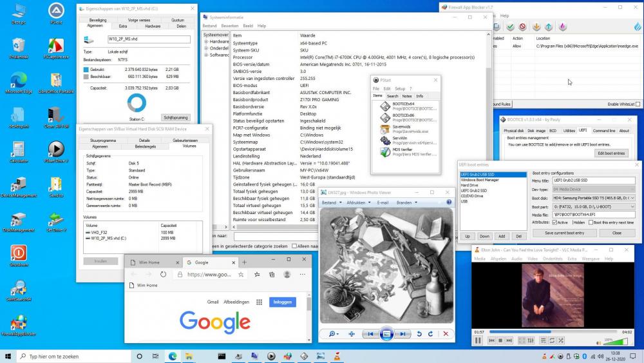Click Add button in UEFI boot entries
644x363 pixels.
(502, 237)
